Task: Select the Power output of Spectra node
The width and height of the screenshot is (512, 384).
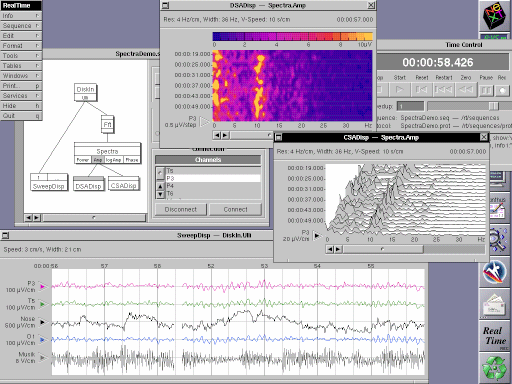Action: click(x=83, y=160)
